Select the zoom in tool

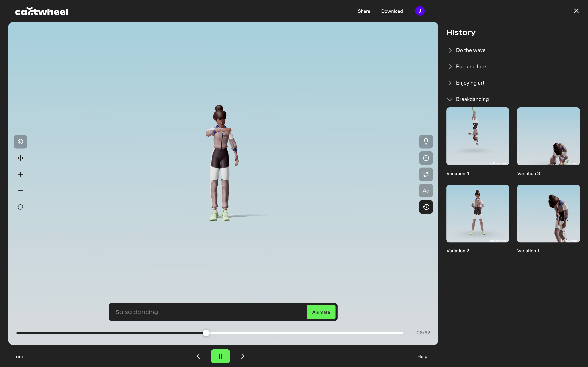[20, 174]
